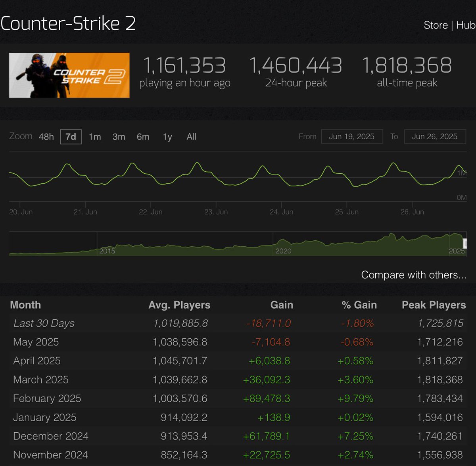Open the Hub link
This screenshot has width=476, height=466.
pos(466,25)
